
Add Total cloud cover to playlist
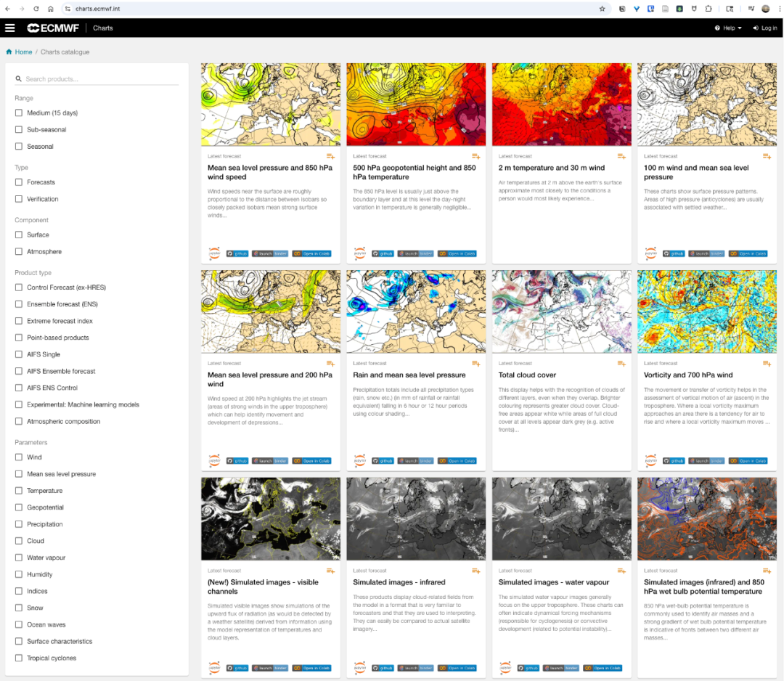pos(621,364)
